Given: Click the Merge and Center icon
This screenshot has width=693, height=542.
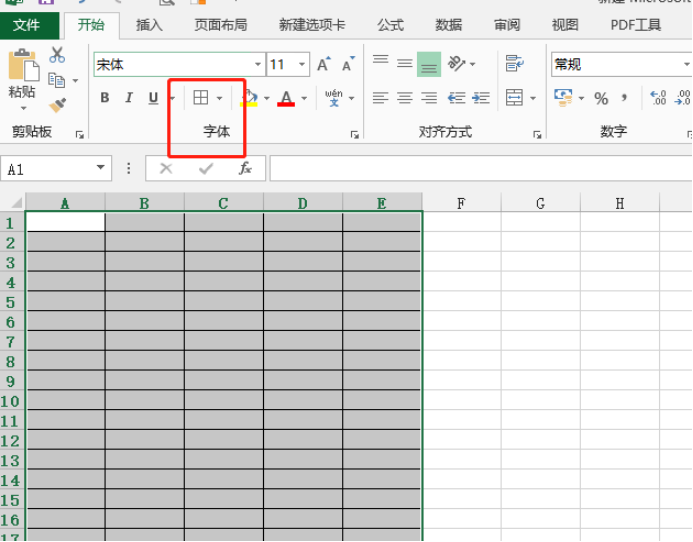Looking at the screenshot, I should tap(514, 98).
